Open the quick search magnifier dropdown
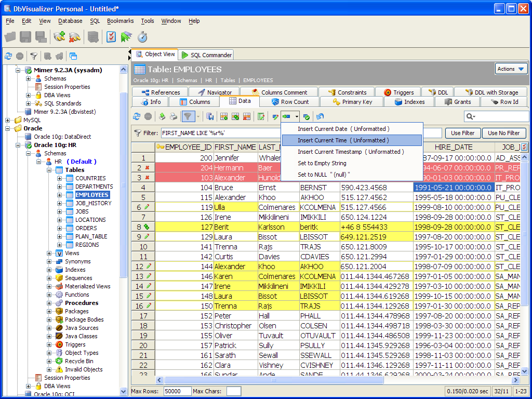Screen dimensions: 532x399 [471, 116]
